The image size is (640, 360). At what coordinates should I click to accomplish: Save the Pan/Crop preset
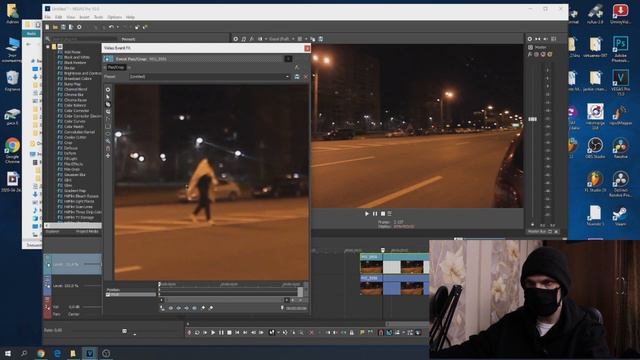(x=297, y=76)
